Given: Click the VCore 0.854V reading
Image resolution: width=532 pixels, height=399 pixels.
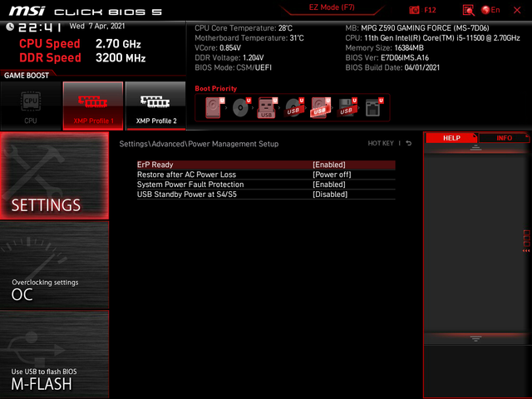Looking at the screenshot, I should pos(218,48).
